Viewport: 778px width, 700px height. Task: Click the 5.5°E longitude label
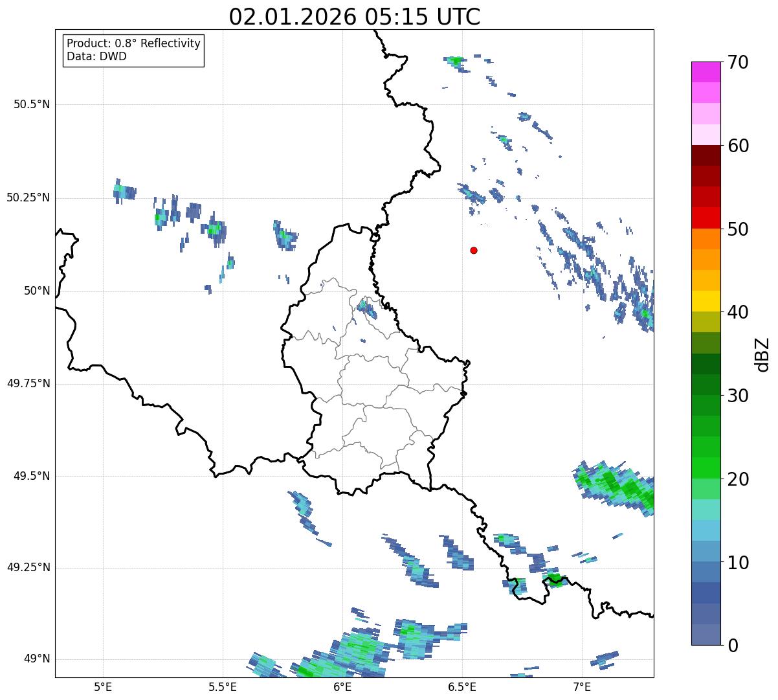click(x=223, y=686)
